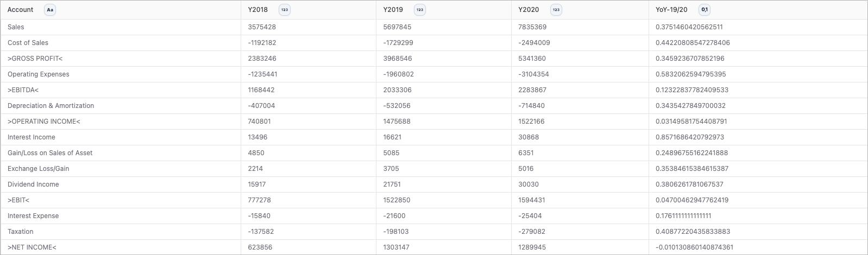This screenshot has width=868, height=255.
Task: Click the Account column text-type icon
Action: (50, 10)
